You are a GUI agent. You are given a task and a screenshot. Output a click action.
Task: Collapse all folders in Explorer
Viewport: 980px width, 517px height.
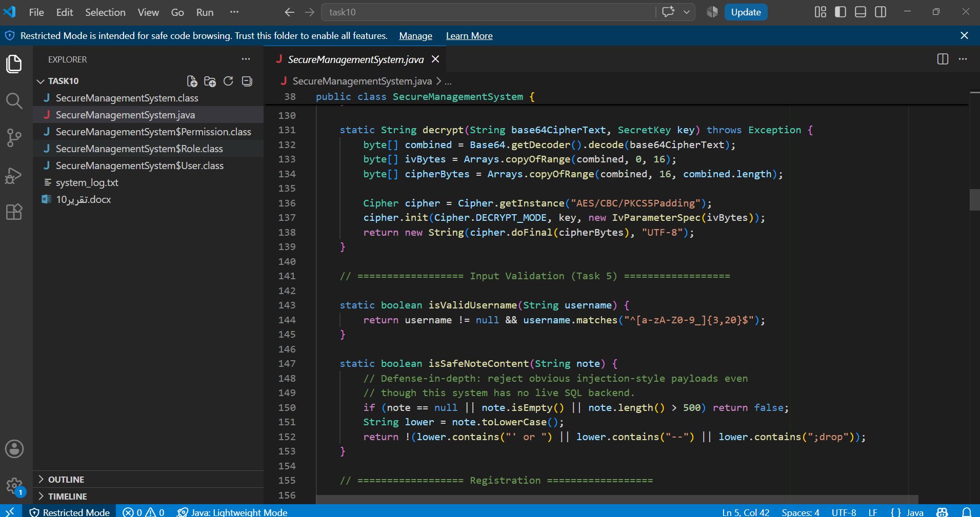(247, 81)
